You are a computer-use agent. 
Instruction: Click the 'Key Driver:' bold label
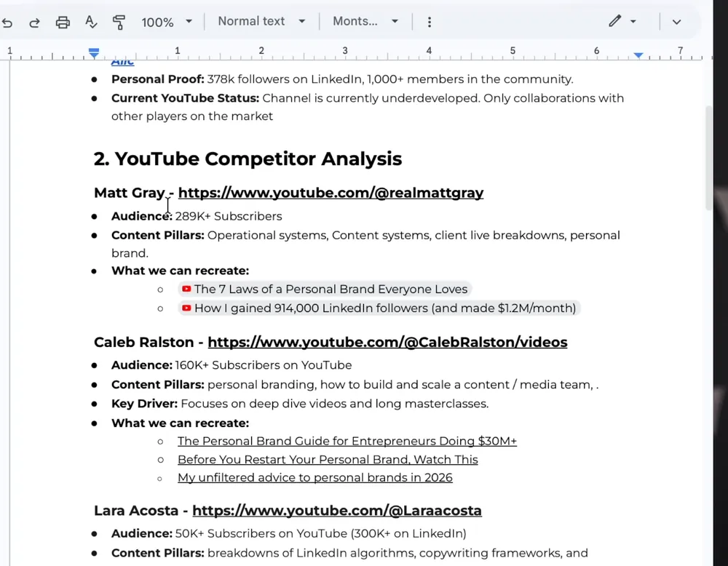click(144, 404)
